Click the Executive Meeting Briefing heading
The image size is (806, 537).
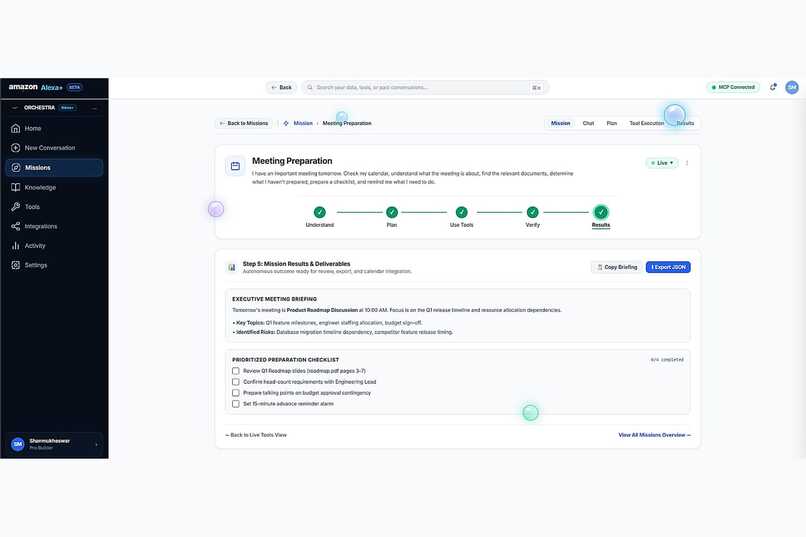[274, 299]
